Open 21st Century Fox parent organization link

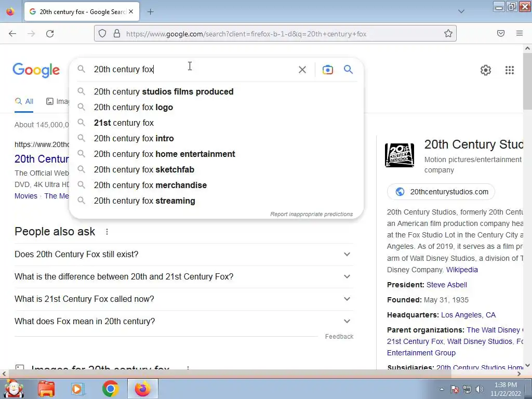pyautogui.click(x=415, y=341)
